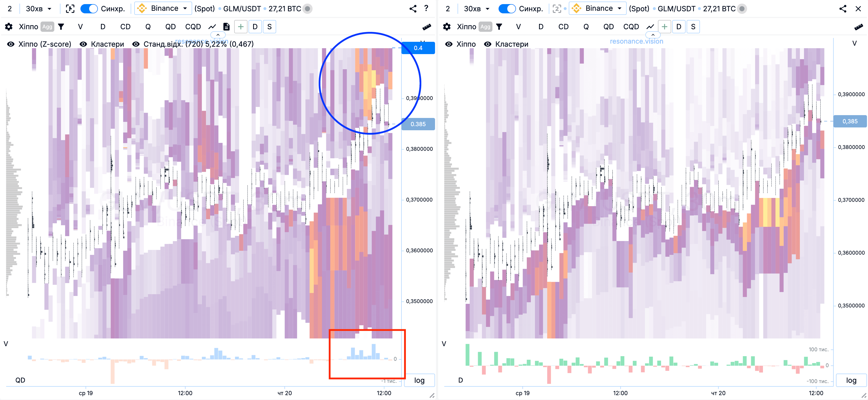Click grey status circle in left panel header
Screen dimensions: 868x400
click(x=307, y=9)
